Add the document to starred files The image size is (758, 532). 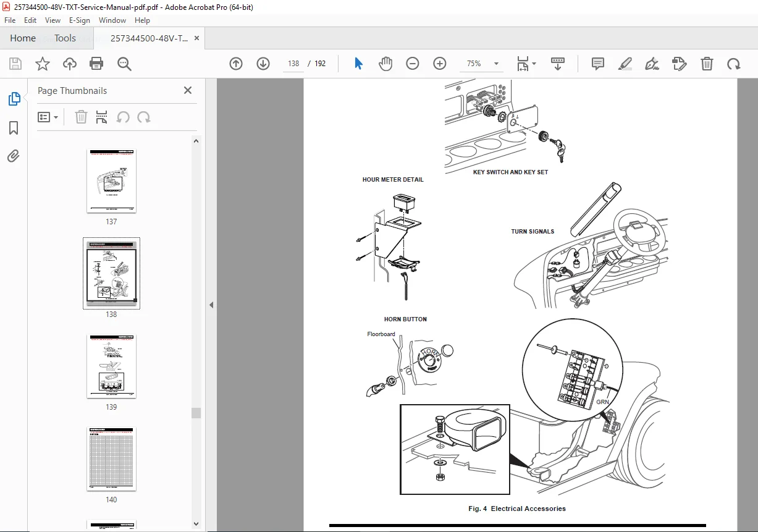(42, 64)
